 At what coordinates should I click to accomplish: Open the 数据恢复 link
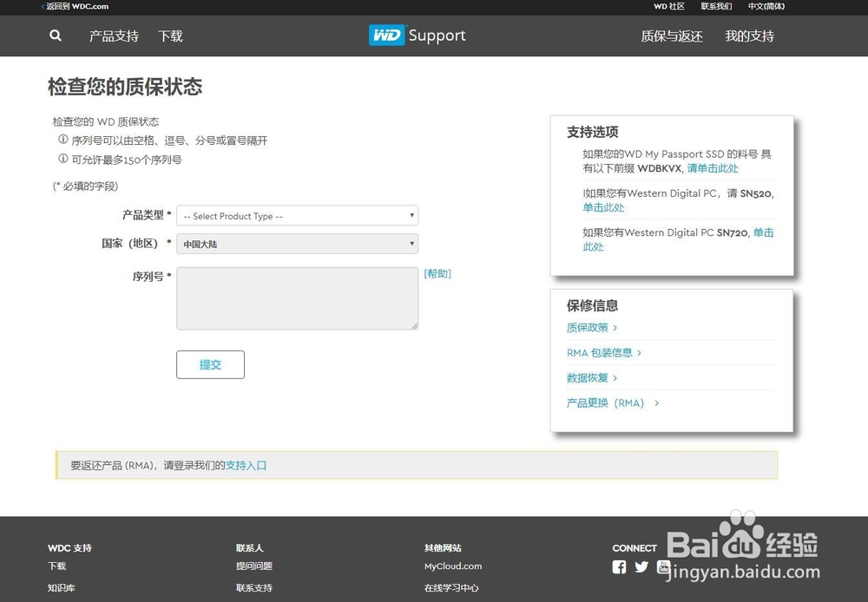point(592,378)
